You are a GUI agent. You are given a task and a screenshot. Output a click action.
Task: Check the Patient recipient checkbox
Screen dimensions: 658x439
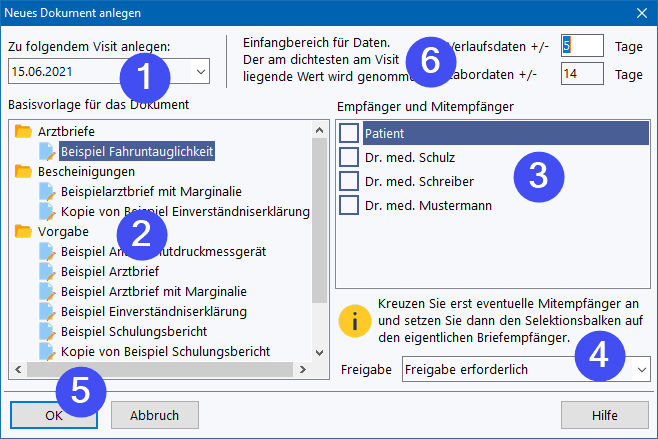point(348,133)
